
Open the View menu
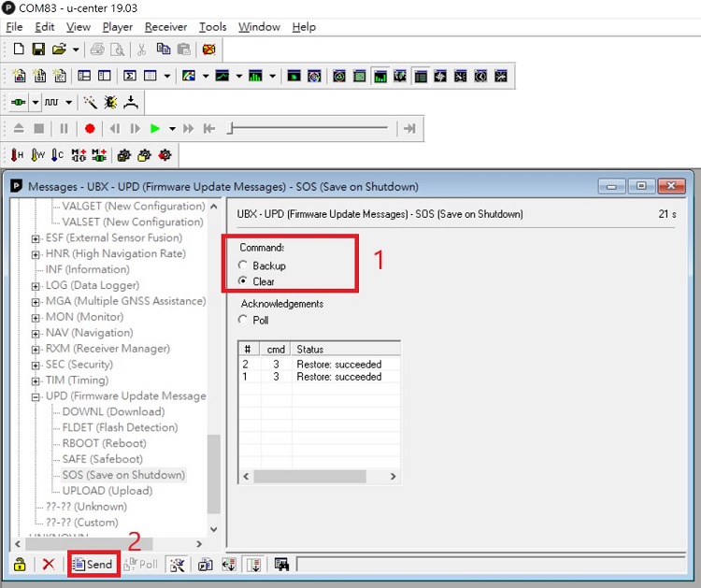click(79, 27)
